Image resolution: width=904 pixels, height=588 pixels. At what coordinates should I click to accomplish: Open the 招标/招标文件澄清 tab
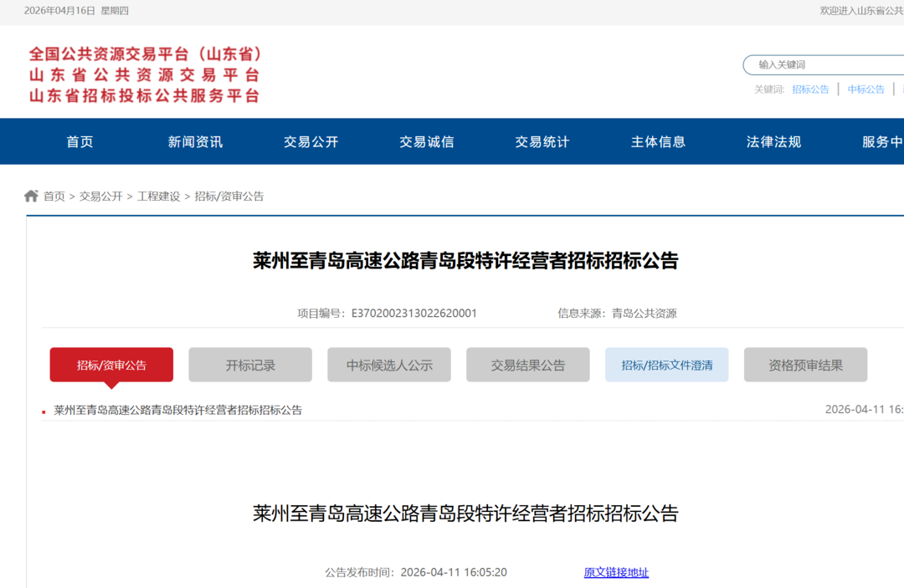click(667, 365)
